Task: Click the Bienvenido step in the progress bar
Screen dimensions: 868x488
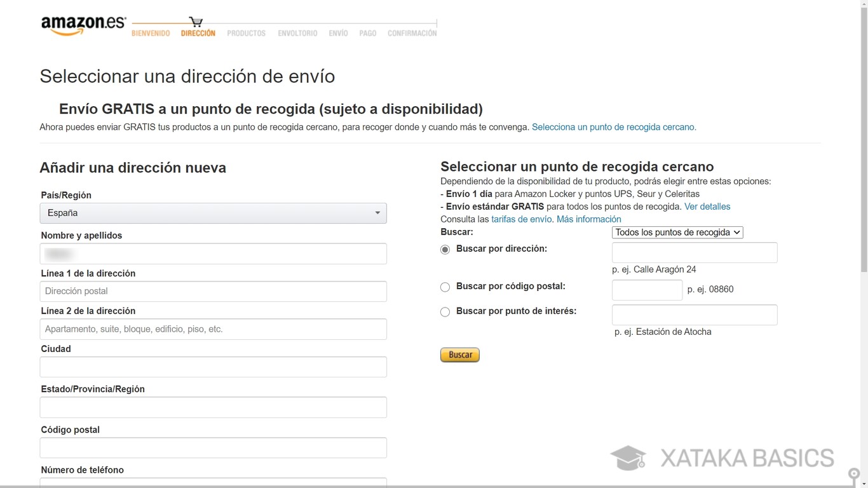Action: coord(151,32)
